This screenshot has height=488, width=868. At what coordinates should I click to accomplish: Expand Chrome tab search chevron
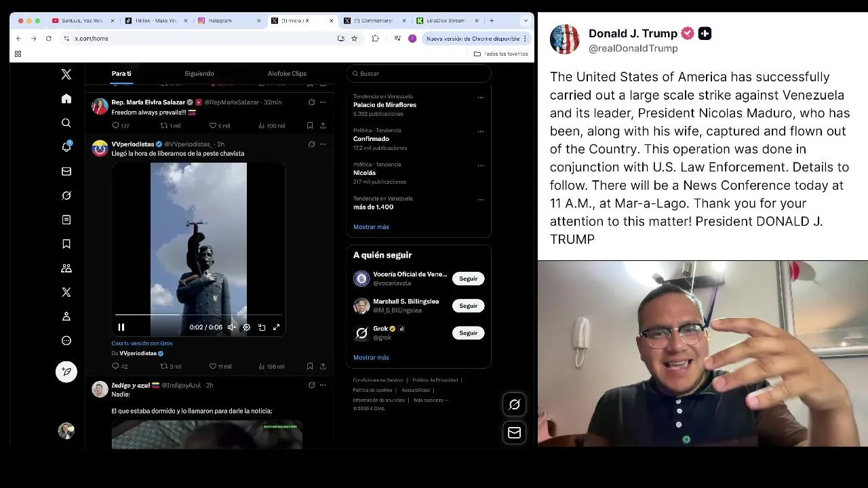[525, 20]
